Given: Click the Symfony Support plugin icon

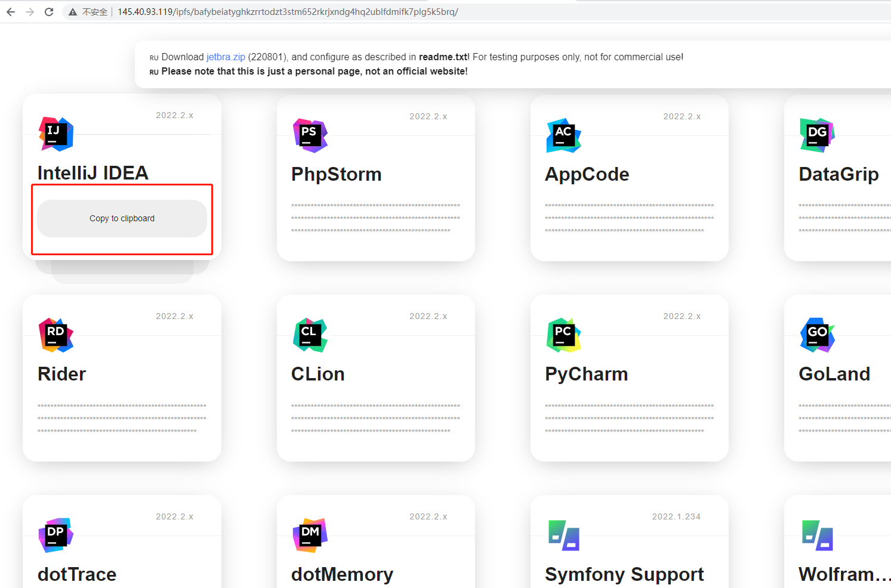Looking at the screenshot, I should point(564,536).
